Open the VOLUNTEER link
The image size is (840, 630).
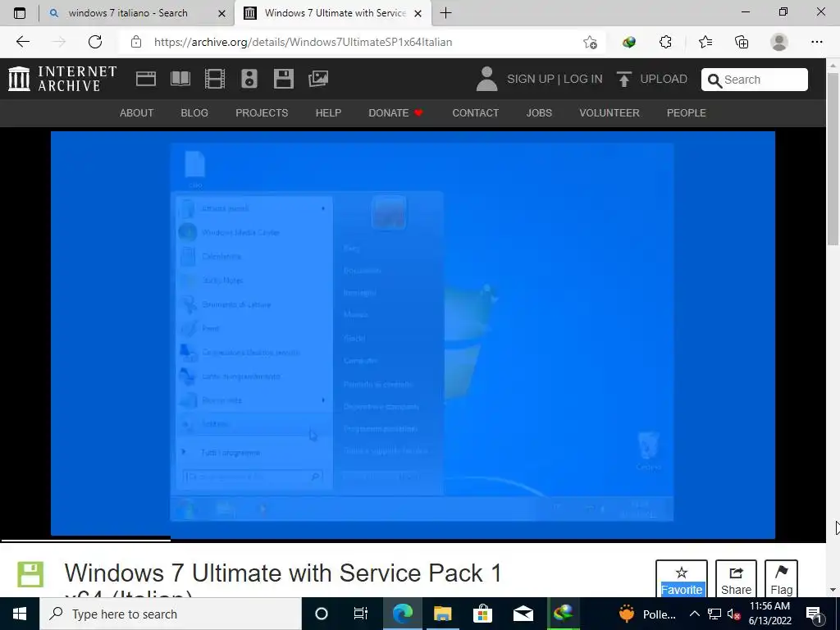coord(609,113)
